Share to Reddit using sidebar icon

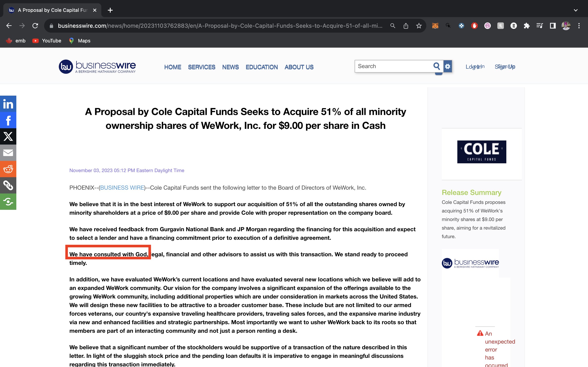point(8,169)
